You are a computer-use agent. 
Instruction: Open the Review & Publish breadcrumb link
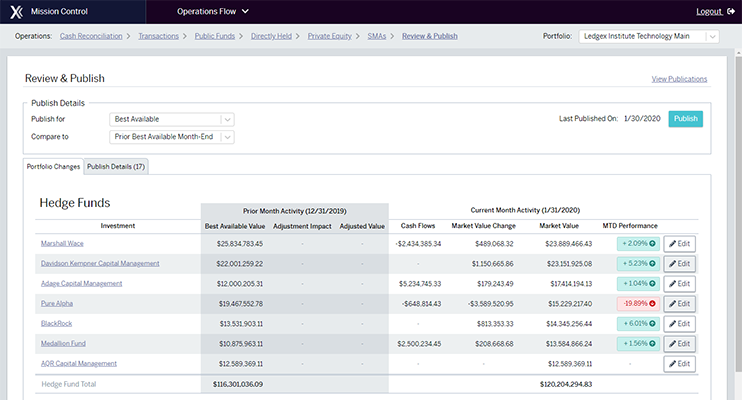click(430, 36)
